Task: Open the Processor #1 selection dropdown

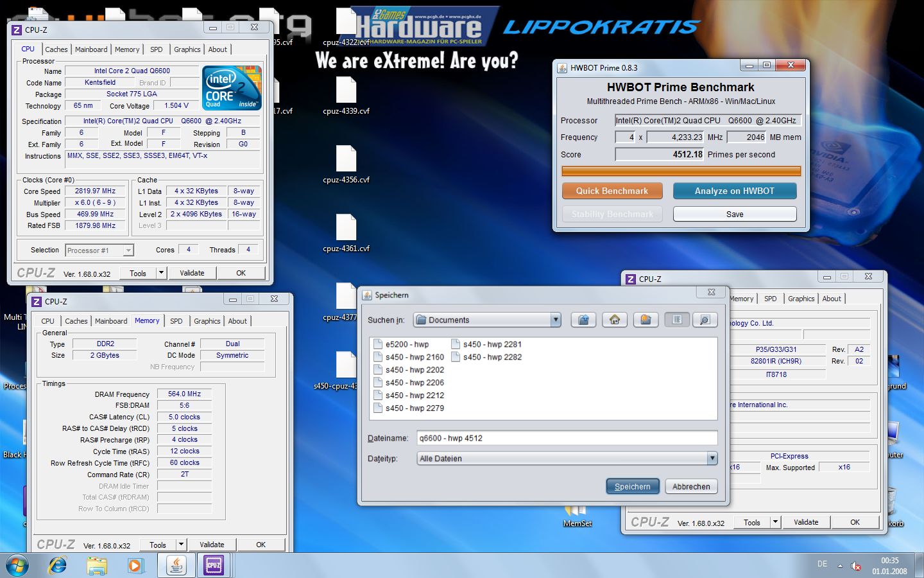Action: (x=128, y=250)
